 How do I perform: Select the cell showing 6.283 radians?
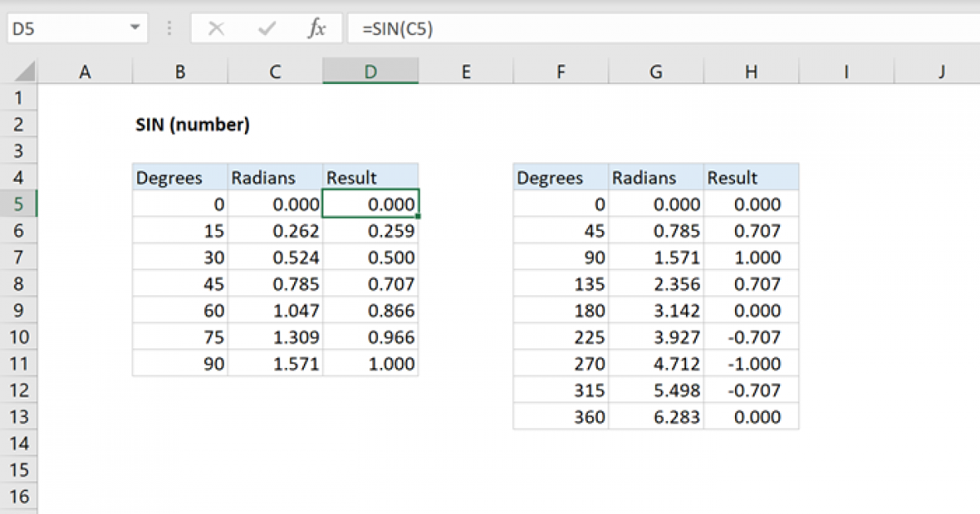pyautogui.click(x=656, y=417)
